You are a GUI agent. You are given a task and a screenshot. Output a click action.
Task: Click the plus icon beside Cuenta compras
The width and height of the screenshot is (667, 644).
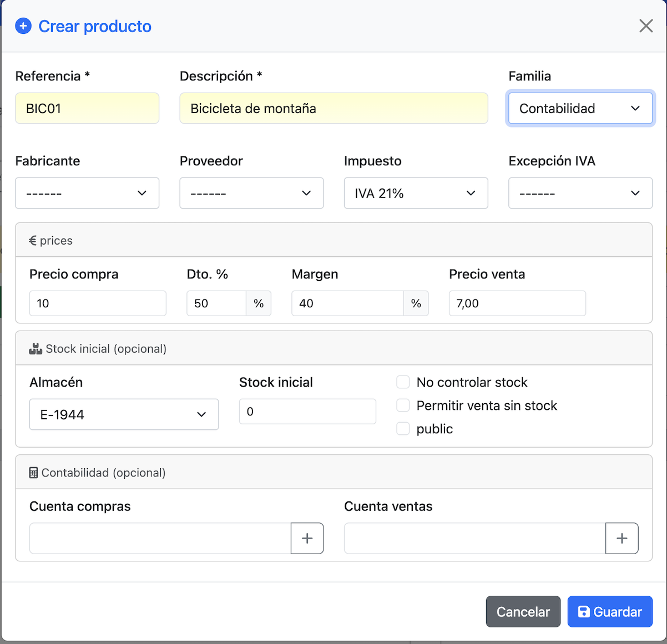(307, 538)
